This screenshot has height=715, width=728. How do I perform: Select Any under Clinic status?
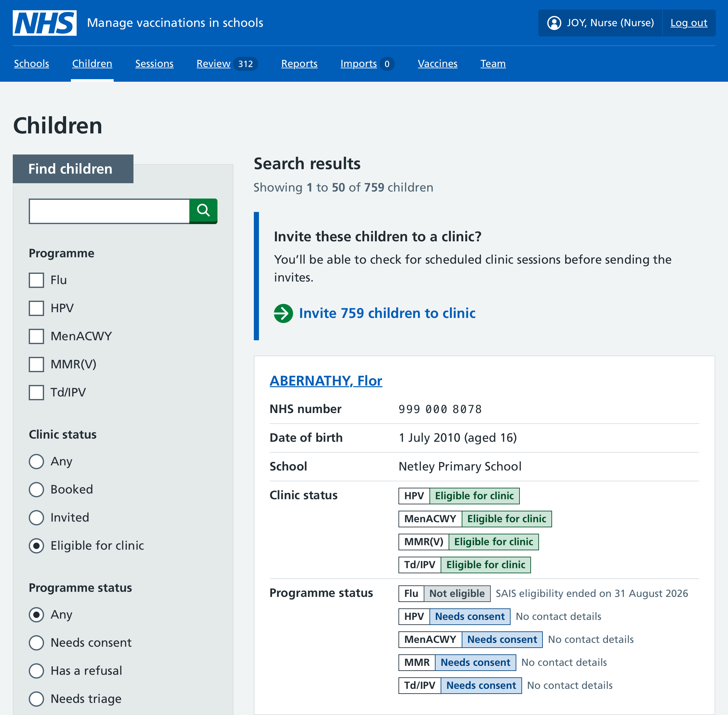[36, 462]
